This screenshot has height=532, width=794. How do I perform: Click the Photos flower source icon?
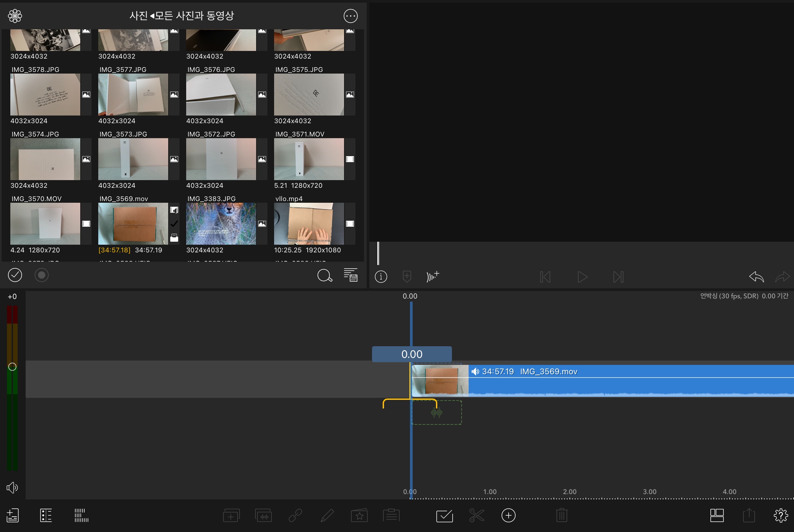pyautogui.click(x=15, y=16)
